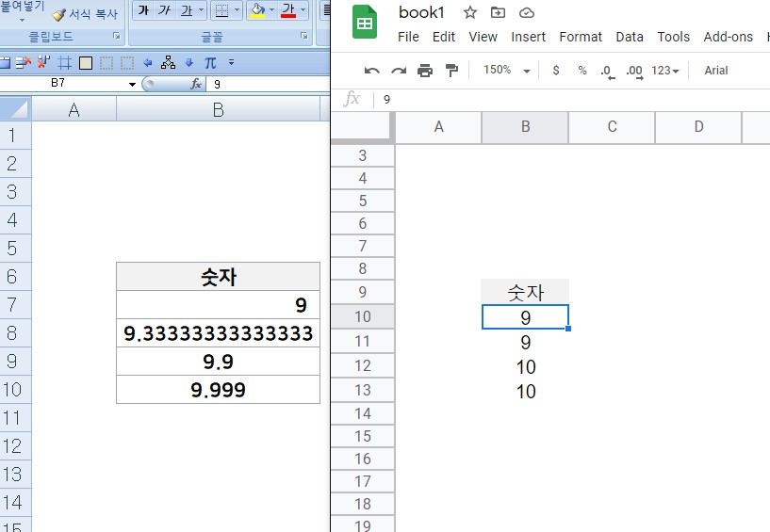Click the book1 document title
Screen dimensions: 770x532
click(421, 13)
